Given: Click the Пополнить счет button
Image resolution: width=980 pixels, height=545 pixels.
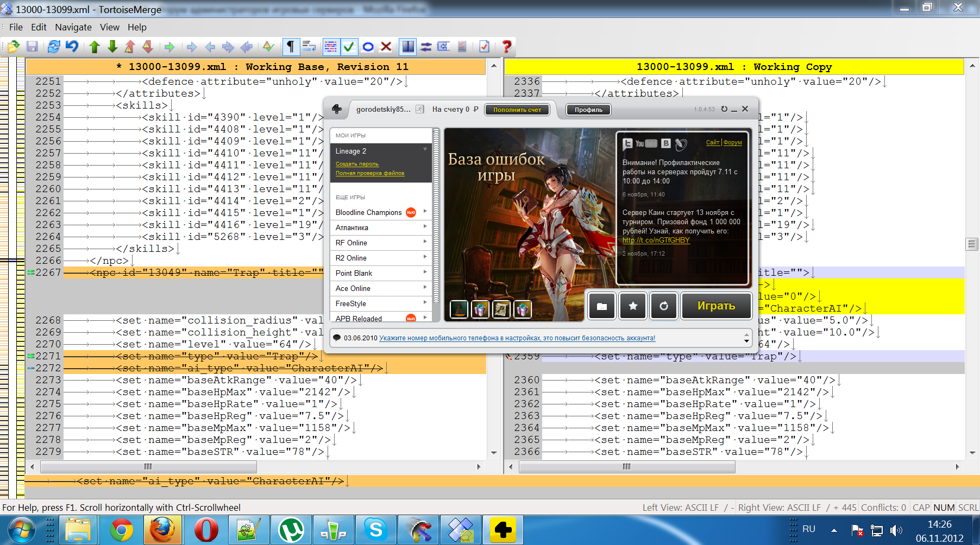Looking at the screenshot, I should [x=517, y=110].
